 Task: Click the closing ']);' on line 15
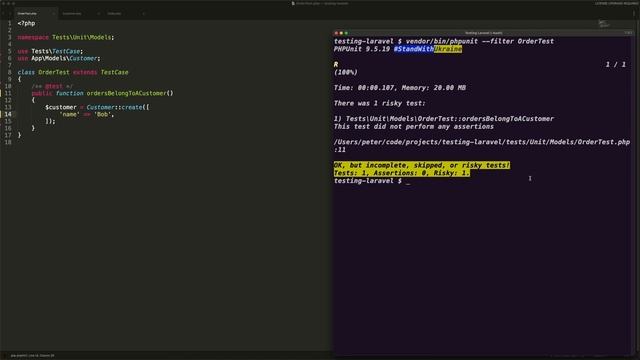50,121
